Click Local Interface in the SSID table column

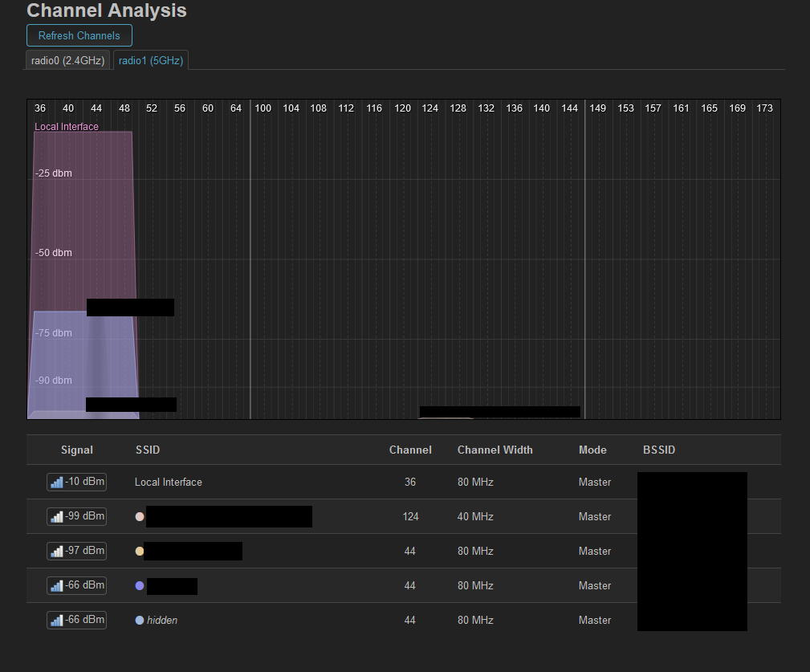coord(169,483)
